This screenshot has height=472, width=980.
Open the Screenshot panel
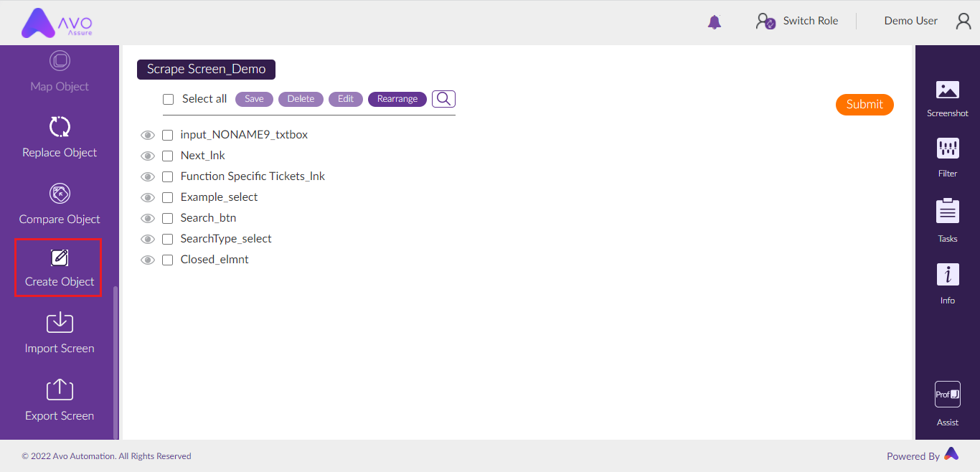(948, 98)
